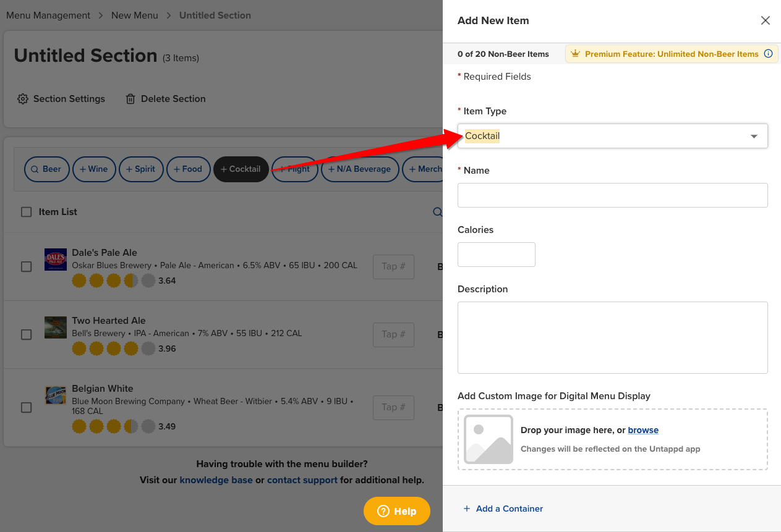The width and height of the screenshot is (781, 532).
Task: Add an N/A Beverage item
Action: point(360,169)
